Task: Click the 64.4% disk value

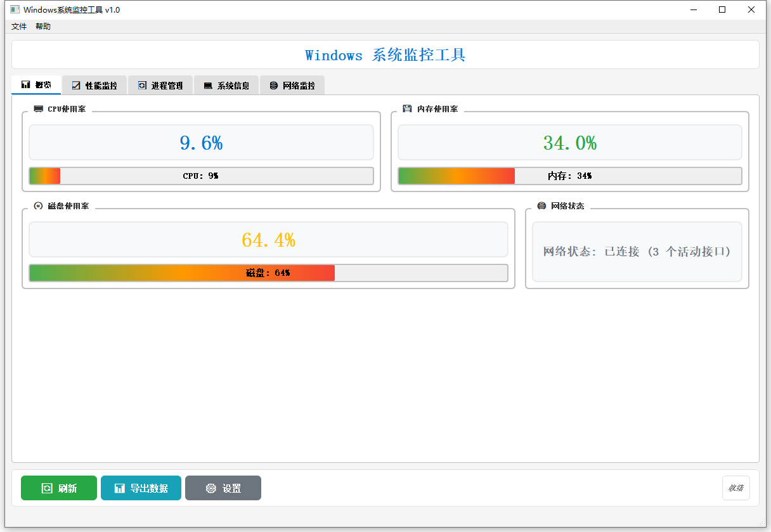Action: tap(268, 240)
